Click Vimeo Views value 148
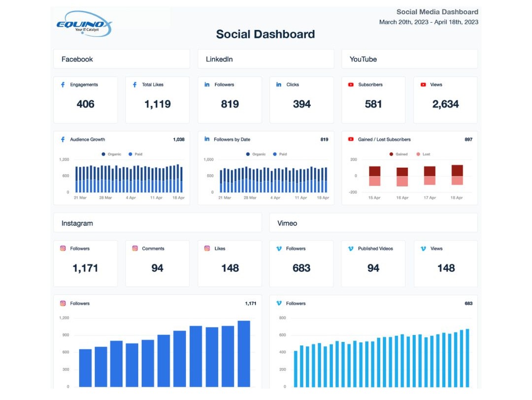 [x=446, y=268]
